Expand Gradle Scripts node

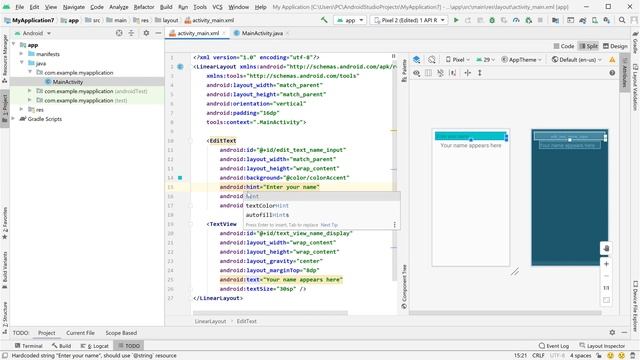[13, 119]
